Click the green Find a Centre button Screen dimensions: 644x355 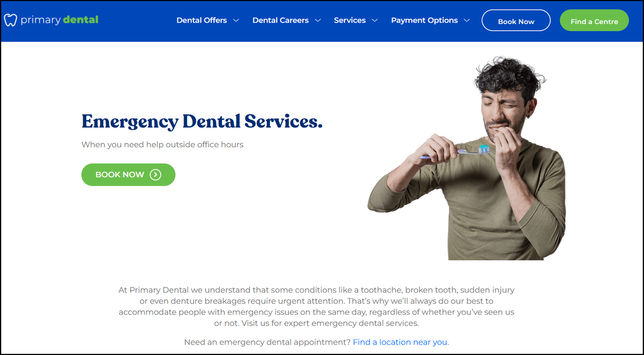tap(594, 20)
